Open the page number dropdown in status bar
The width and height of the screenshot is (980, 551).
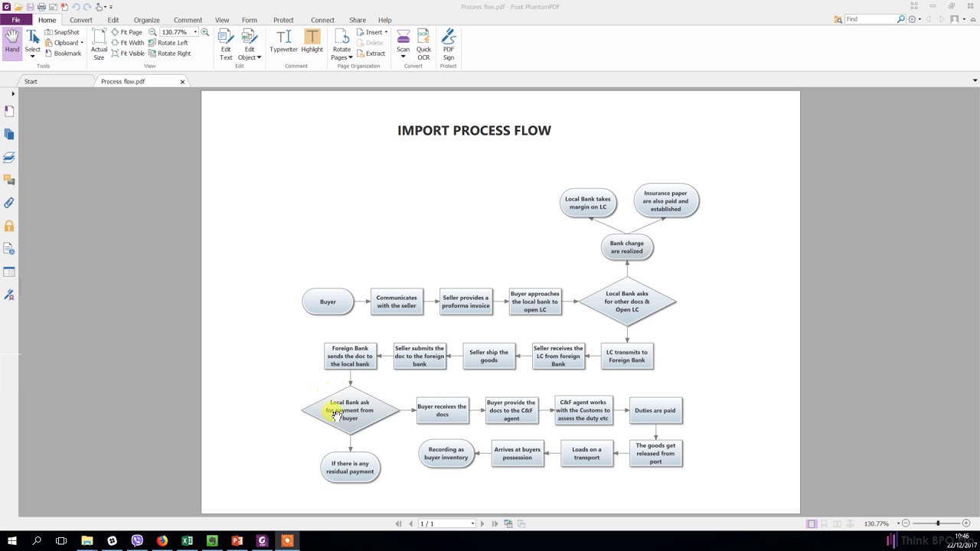[472, 523]
